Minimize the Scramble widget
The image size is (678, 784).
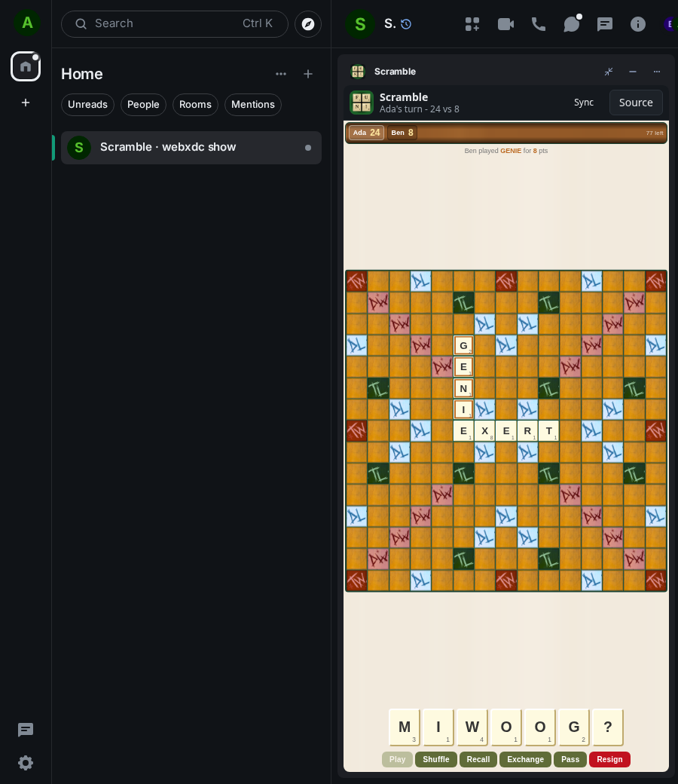click(x=633, y=72)
